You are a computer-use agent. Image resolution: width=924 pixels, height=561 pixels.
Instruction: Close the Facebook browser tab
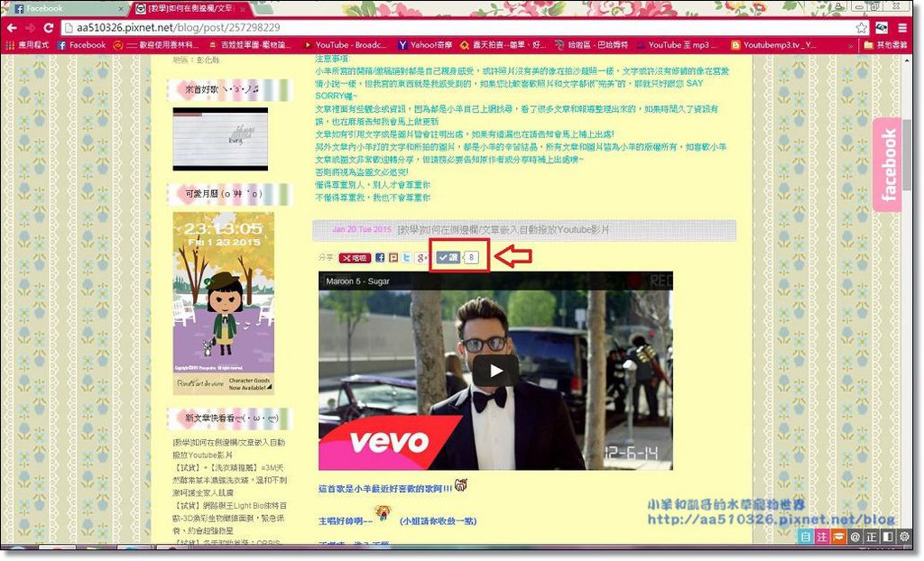[x=121, y=9]
